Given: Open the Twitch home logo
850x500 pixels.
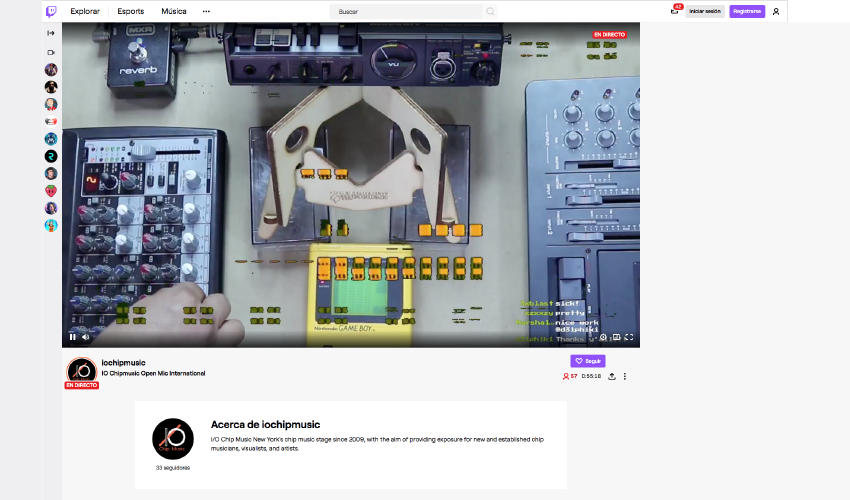Looking at the screenshot, I should tap(51, 11).
